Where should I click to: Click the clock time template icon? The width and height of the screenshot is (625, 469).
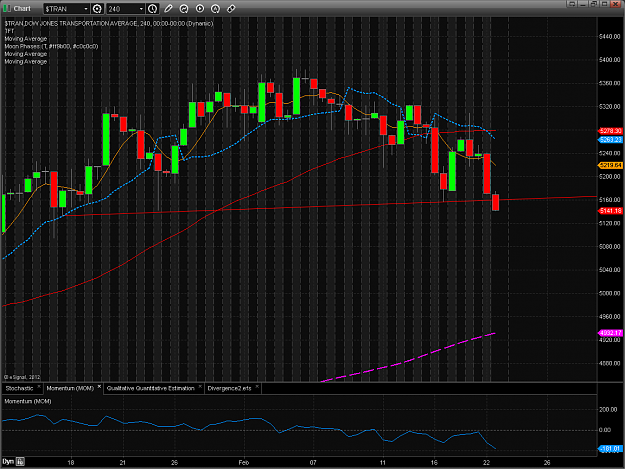point(152,9)
